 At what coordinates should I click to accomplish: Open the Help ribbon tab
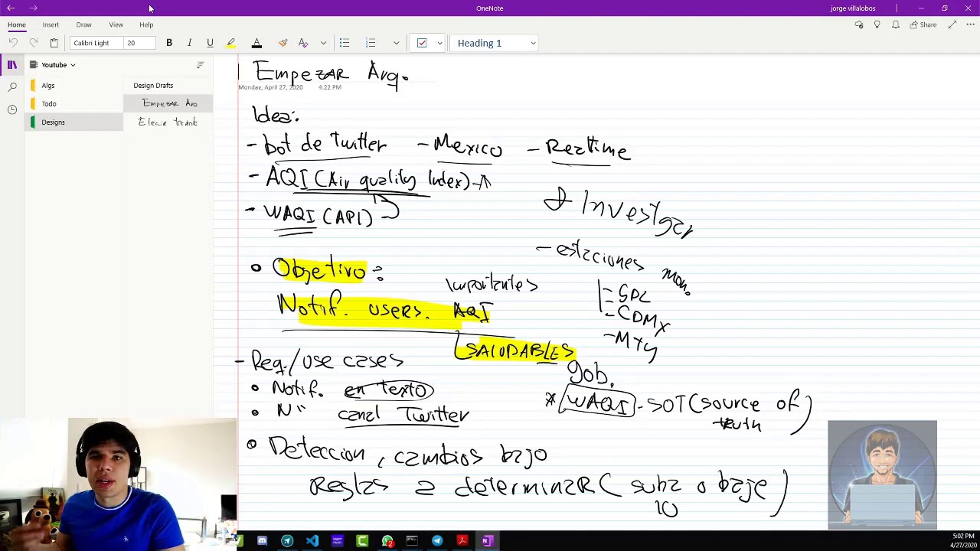[146, 24]
